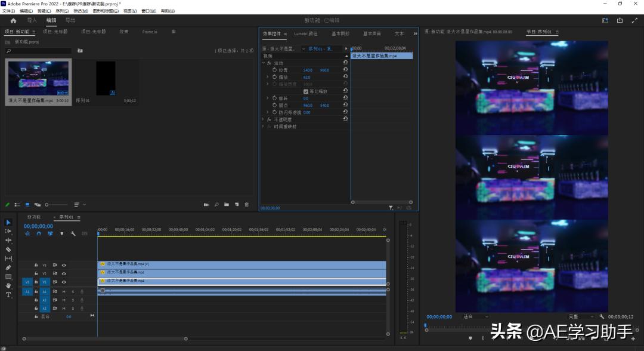Viewport: 644px width, 351px height.
Task: Mute the A1 audio track
Action: [64, 291]
